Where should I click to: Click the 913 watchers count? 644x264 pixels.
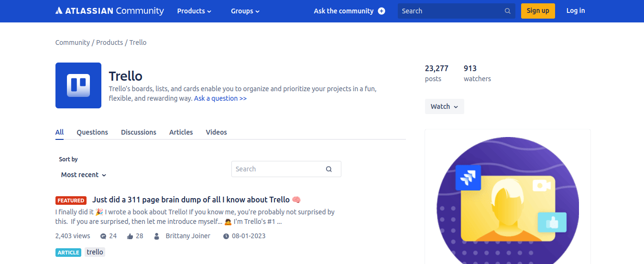click(477, 74)
